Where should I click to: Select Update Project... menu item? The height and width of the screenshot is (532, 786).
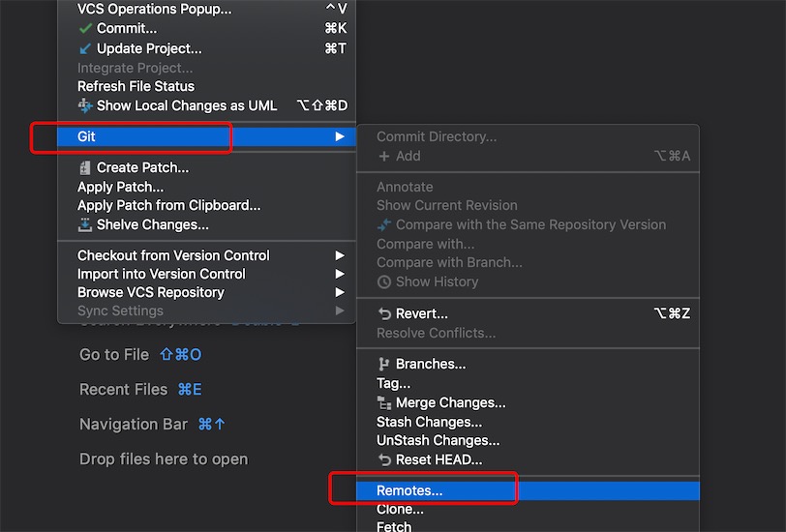coord(206,48)
